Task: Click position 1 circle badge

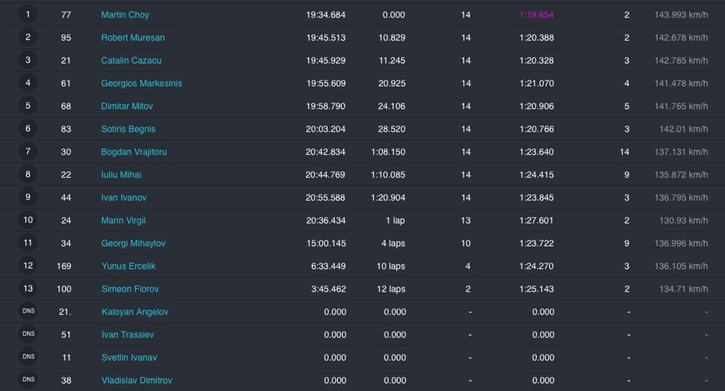Action: pyautogui.click(x=28, y=14)
